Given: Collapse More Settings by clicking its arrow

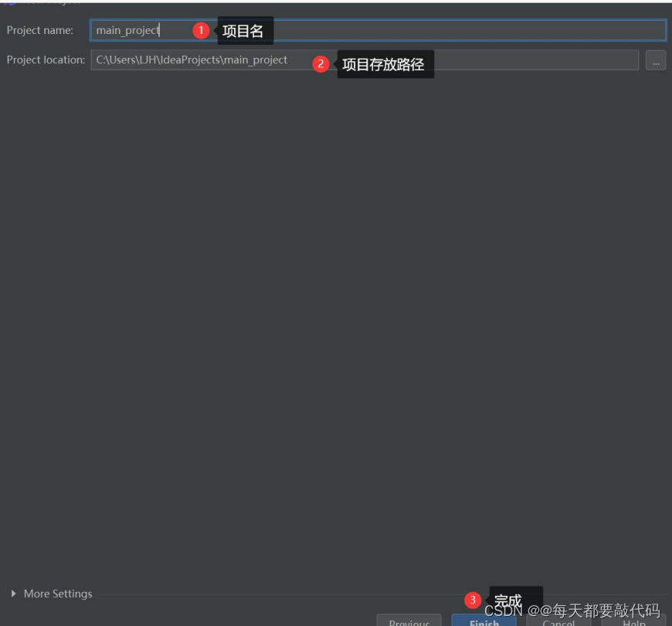Looking at the screenshot, I should pos(13,594).
